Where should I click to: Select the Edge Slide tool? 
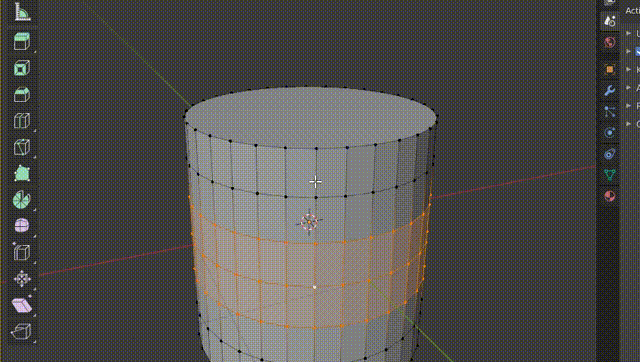[x=22, y=252]
